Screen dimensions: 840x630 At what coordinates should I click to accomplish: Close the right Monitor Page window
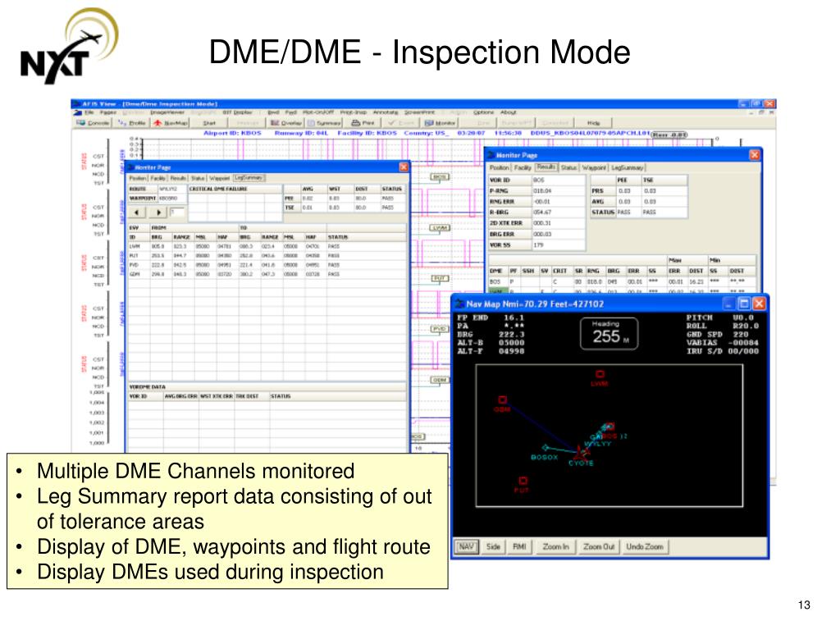755,155
